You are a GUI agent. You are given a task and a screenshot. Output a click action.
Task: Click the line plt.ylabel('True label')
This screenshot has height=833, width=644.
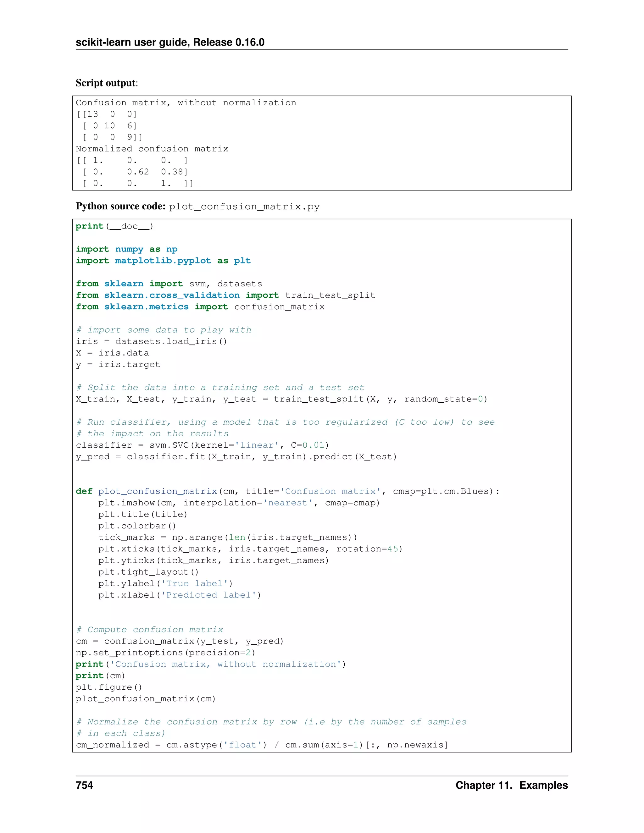tap(166, 583)
